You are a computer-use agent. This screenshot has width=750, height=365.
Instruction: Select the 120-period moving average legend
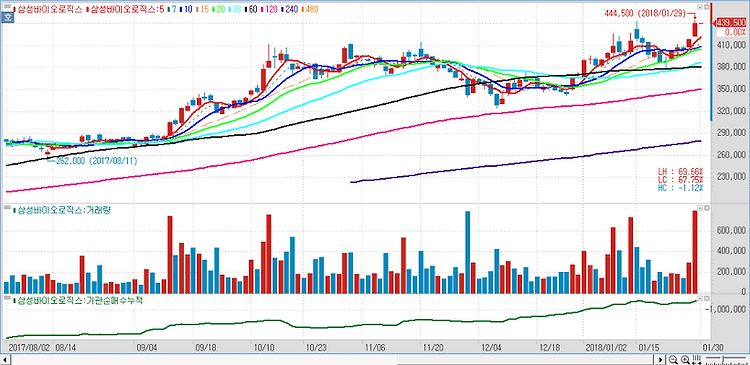pos(269,9)
